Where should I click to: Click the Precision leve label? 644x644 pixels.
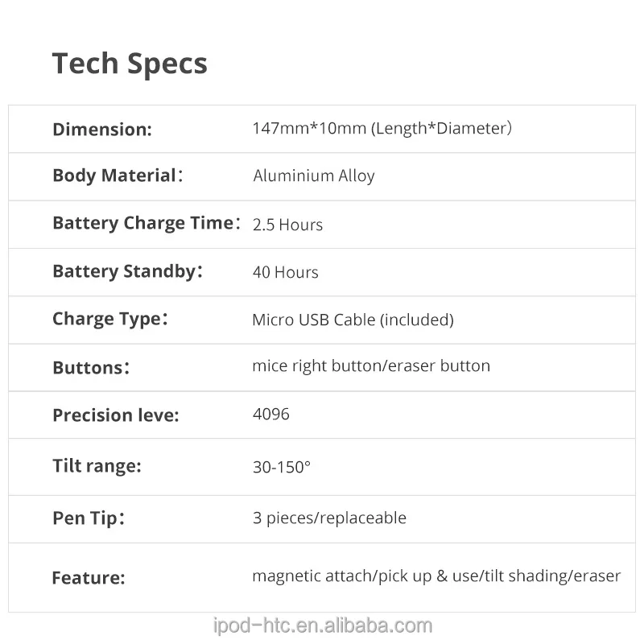click(116, 415)
